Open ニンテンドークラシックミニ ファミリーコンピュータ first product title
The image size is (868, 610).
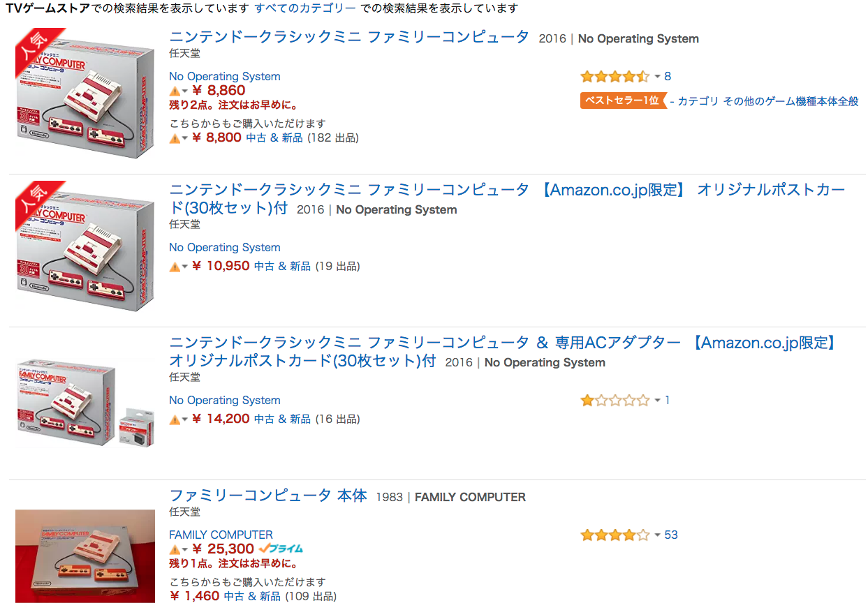349,37
